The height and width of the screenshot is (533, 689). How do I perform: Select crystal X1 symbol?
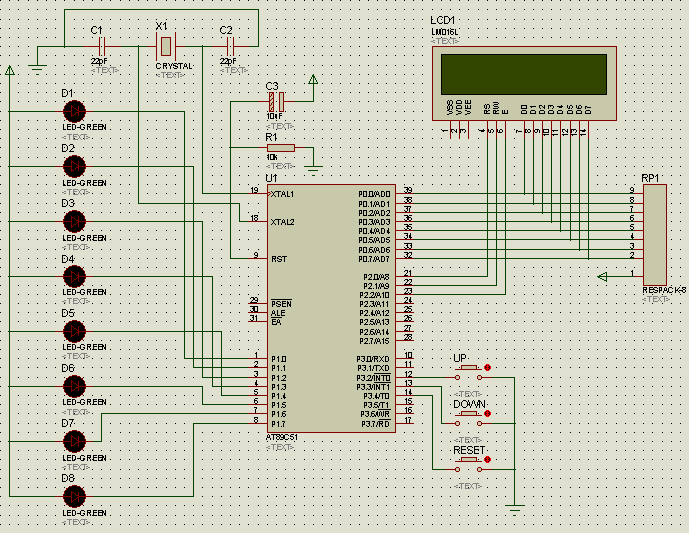[166, 46]
